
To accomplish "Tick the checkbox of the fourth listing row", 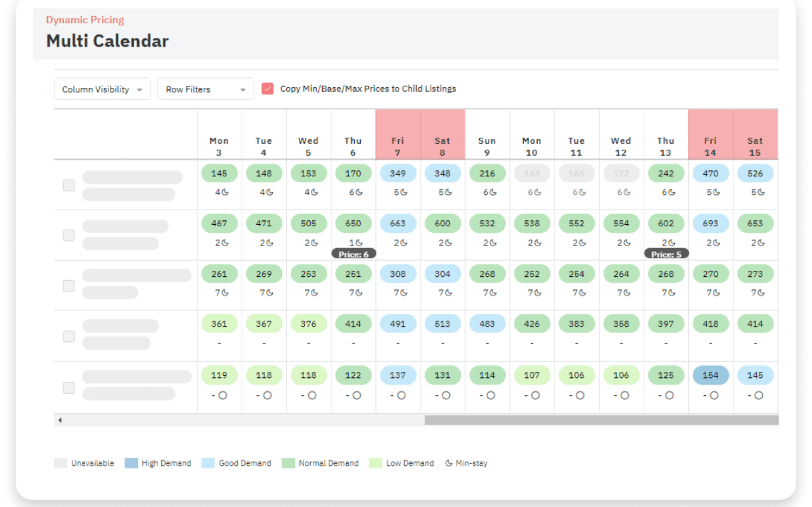I will coord(69,336).
